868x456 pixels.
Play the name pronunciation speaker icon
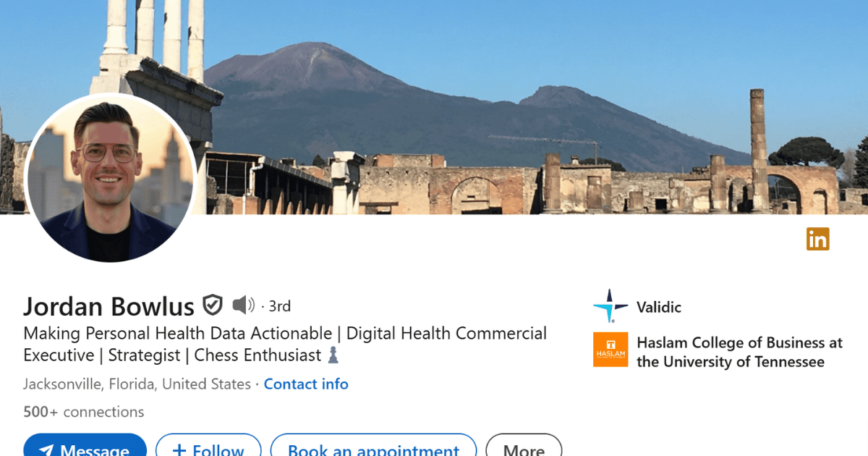point(243,305)
